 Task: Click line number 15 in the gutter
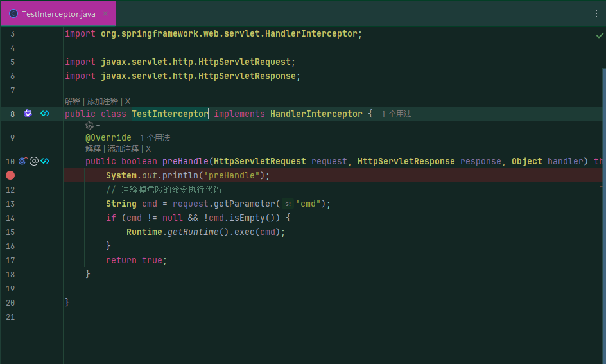point(10,232)
